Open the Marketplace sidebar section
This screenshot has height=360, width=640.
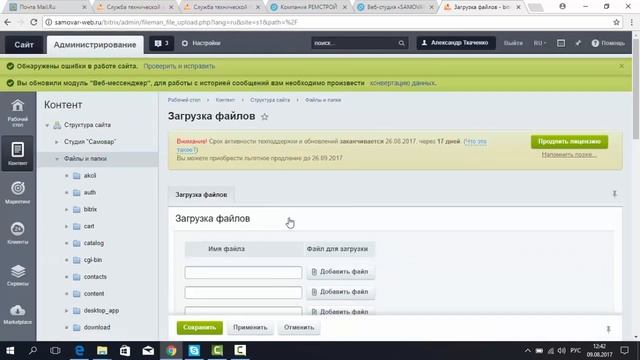coord(18,314)
